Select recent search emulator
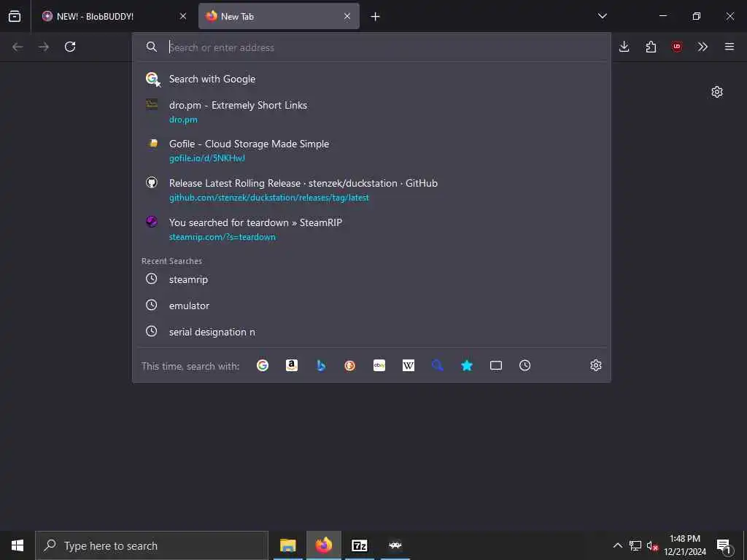747x560 pixels. click(x=371, y=306)
